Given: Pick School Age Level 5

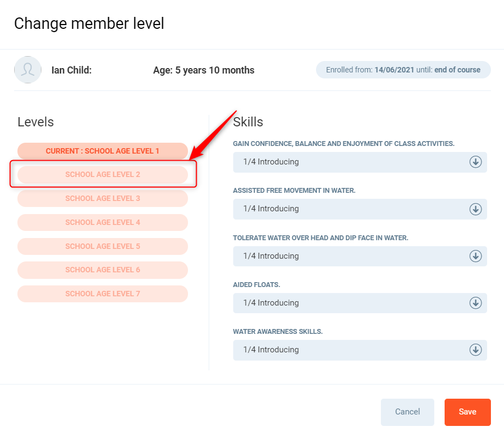Looking at the screenshot, I should coord(102,246).
